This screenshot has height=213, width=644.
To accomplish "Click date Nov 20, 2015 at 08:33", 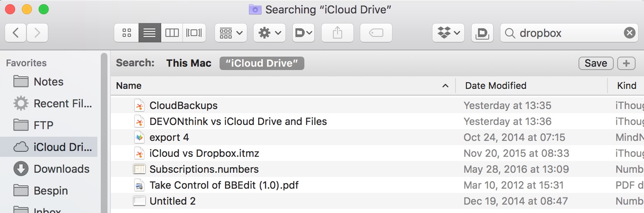I will point(516,153).
